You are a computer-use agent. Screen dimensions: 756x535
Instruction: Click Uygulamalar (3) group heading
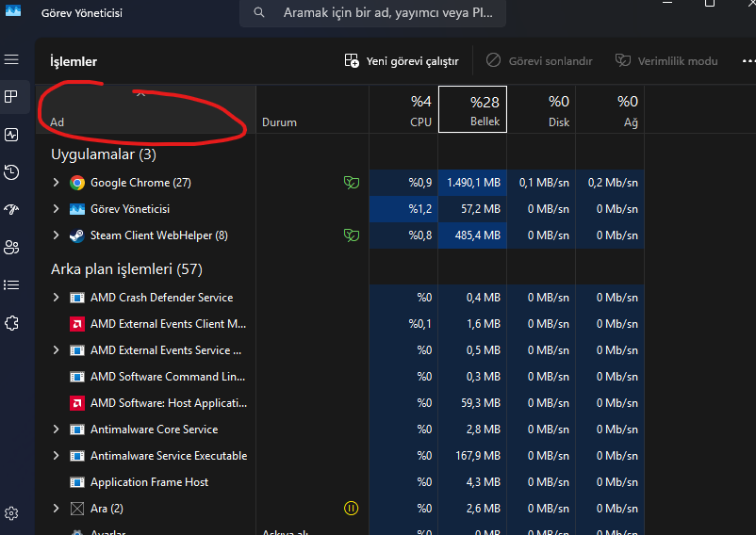(104, 154)
